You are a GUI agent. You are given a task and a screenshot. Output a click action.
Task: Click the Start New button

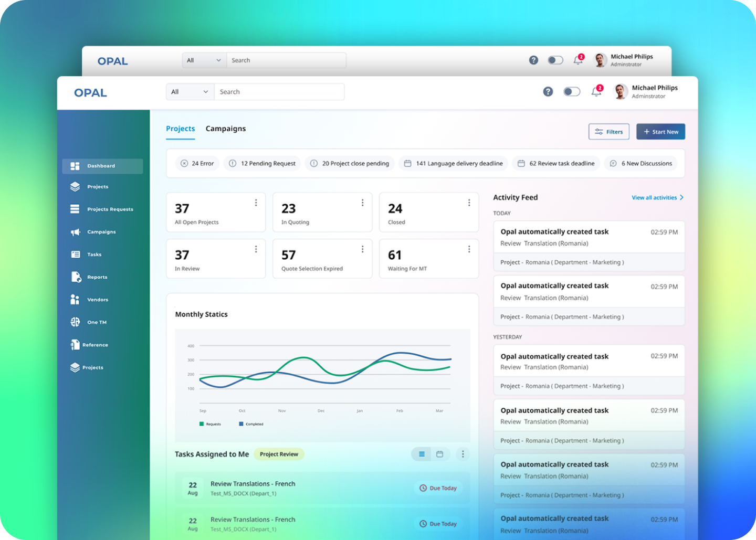click(x=660, y=131)
